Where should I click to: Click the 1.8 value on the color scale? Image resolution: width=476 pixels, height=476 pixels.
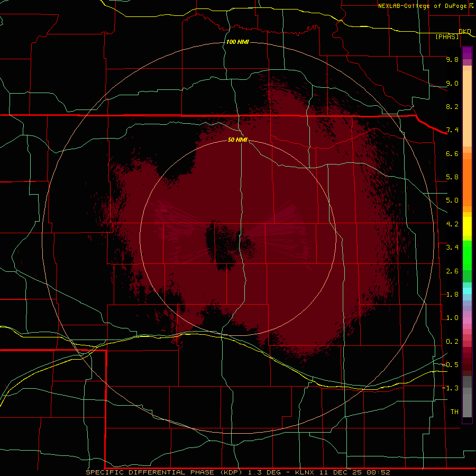point(452,295)
